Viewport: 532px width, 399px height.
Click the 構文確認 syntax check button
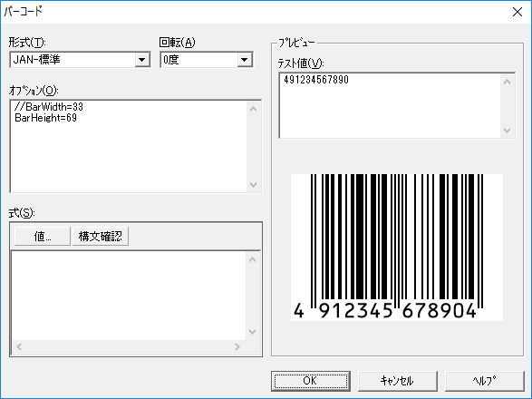click(x=101, y=236)
